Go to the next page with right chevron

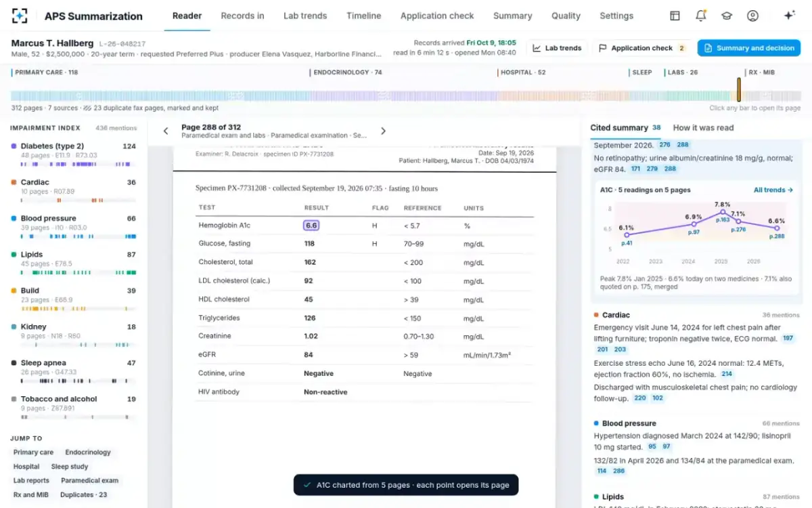(383, 131)
